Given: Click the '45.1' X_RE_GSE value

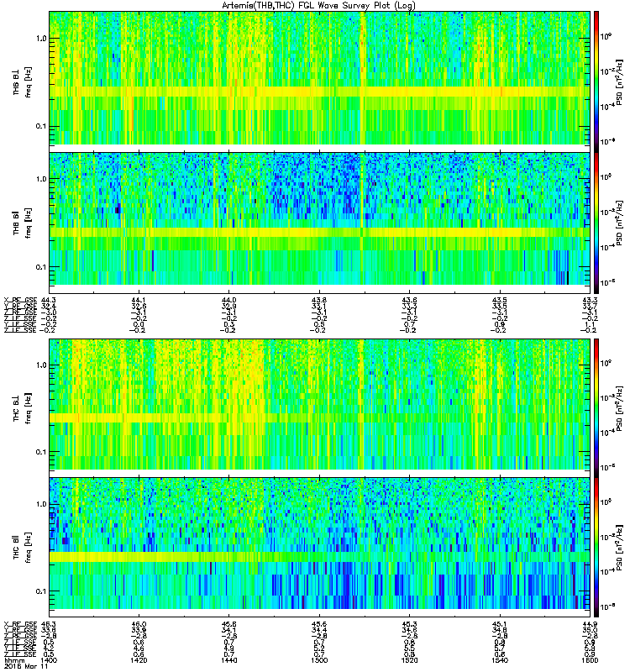Looking at the screenshot, I should point(500,624).
